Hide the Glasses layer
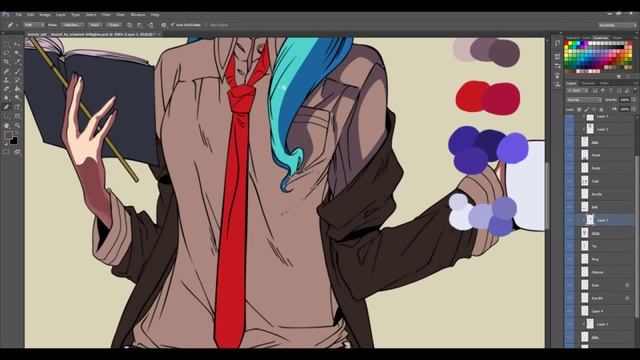The width and height of the screenshot is (640, 360). (569, 272)
